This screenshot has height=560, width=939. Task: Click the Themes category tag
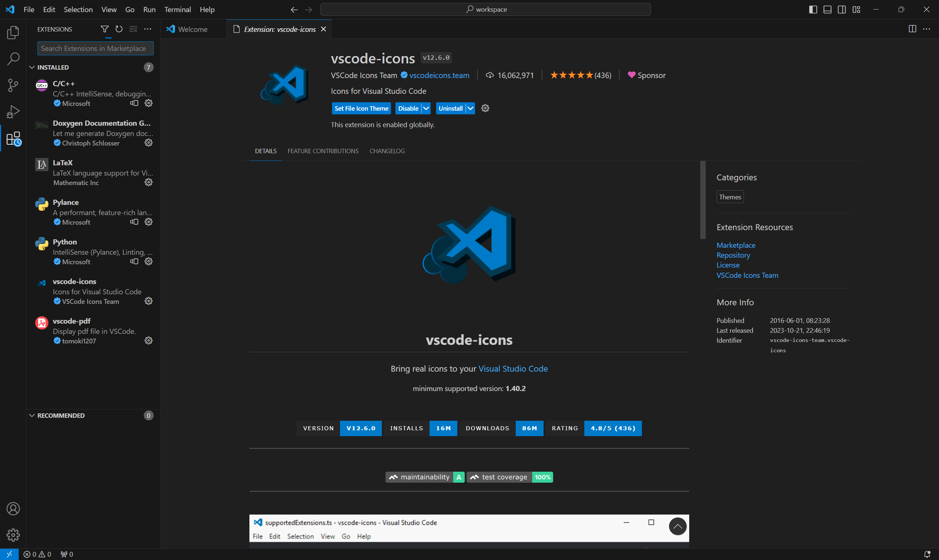click(x=730, y=197)
